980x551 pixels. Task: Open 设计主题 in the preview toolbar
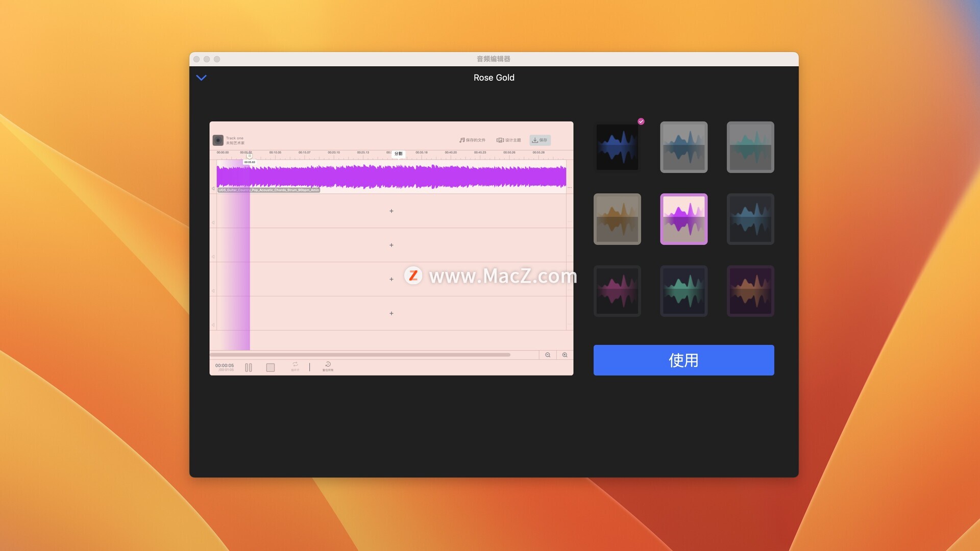[x=509, y=140]
